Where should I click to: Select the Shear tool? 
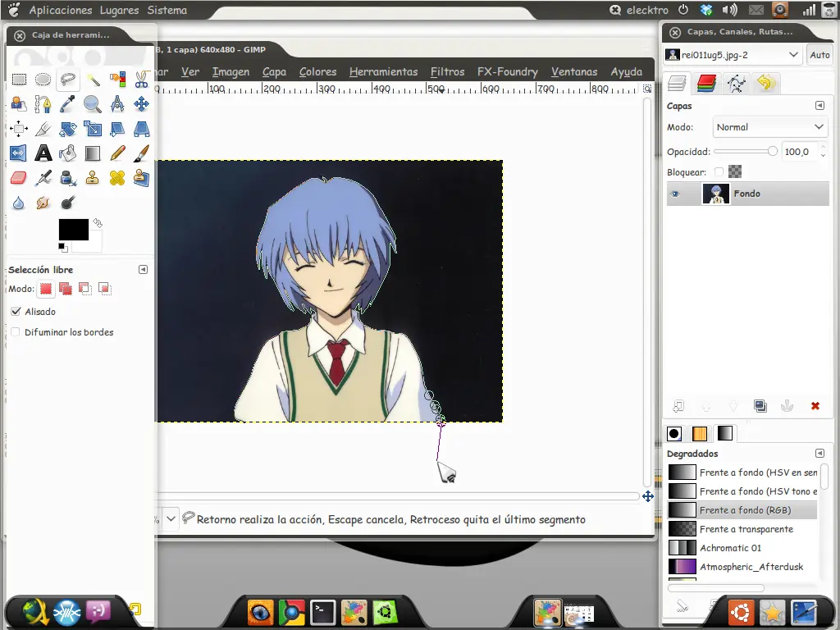click(x=117, y=129)
